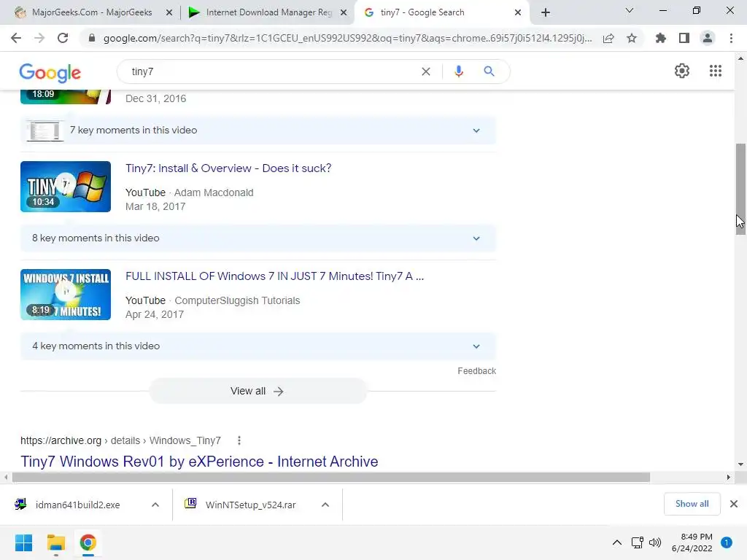
Task: Open the Windows Start menu
Action: point(23,542)
